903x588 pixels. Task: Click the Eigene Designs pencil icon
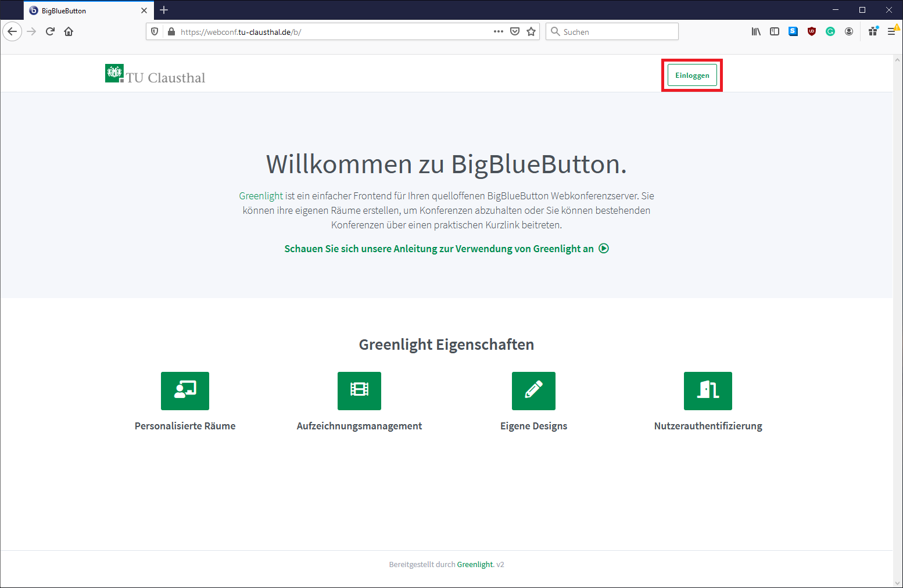pos(533,390)
